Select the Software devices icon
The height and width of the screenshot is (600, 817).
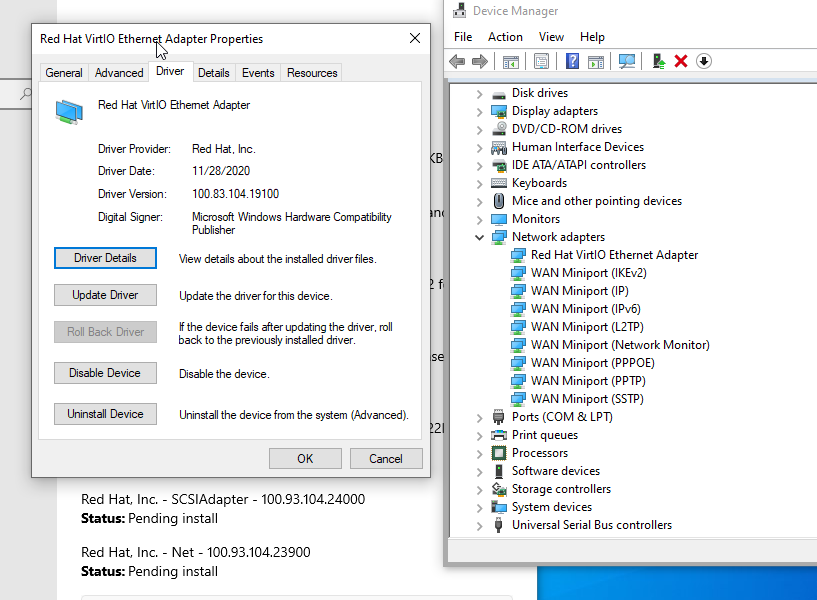tap(499, 471)
